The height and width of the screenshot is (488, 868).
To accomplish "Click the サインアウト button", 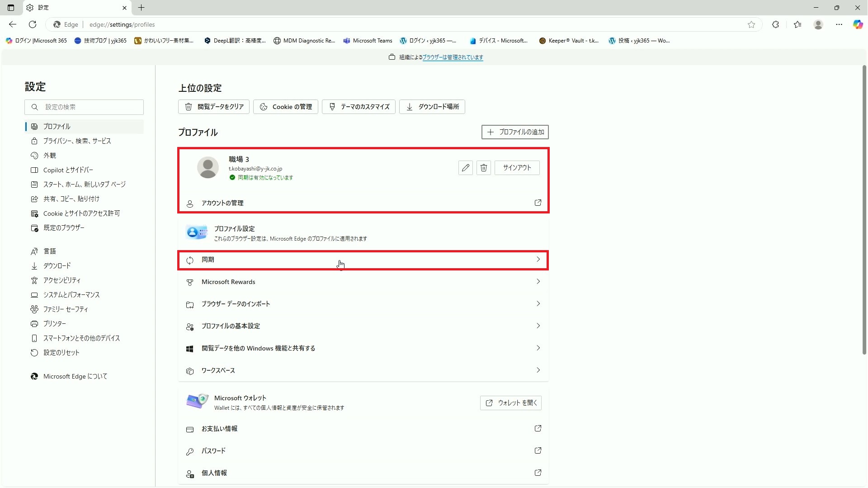I will click(517, 168).
